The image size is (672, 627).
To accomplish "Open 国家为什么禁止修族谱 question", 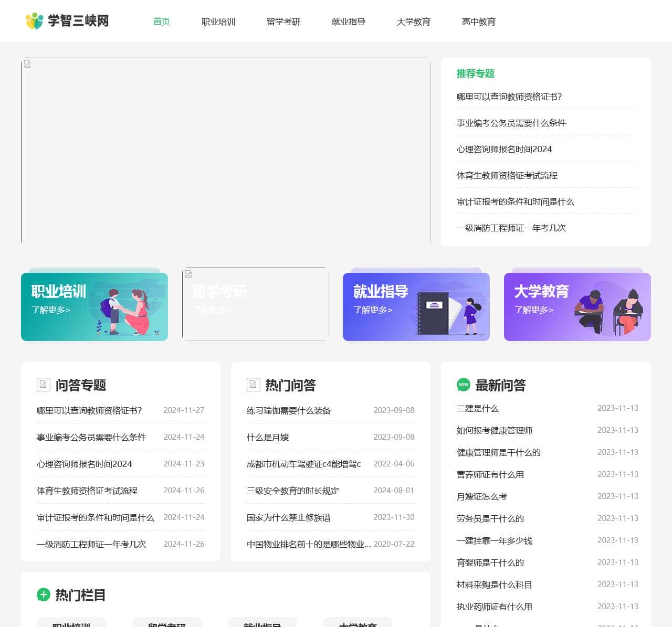I will coord(289,517).
